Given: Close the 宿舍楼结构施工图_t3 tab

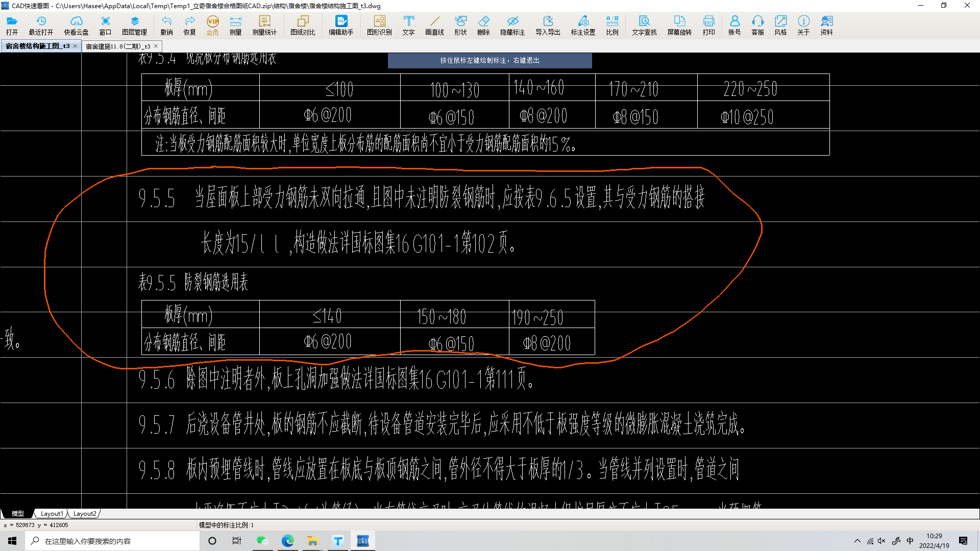Looking at the screenshot, I should coord(75,46).
